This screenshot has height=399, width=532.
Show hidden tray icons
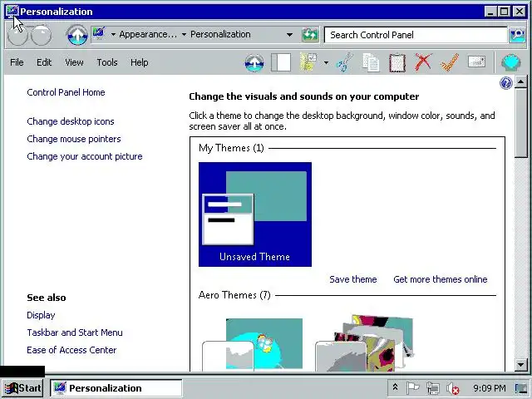coord(395,387)
